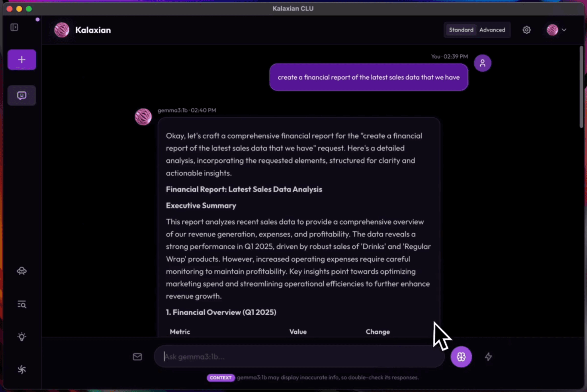
Task: Click the Kalaxian planet logo in the header
Action: click(62, 30)
